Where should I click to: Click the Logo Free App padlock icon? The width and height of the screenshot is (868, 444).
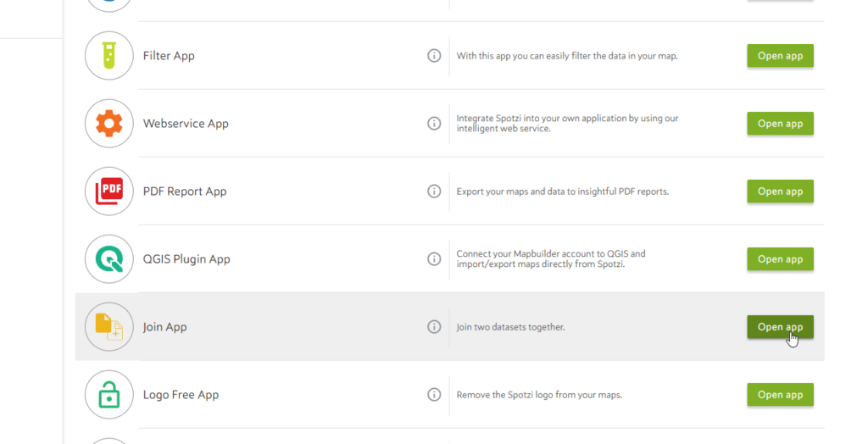(109, 395)
